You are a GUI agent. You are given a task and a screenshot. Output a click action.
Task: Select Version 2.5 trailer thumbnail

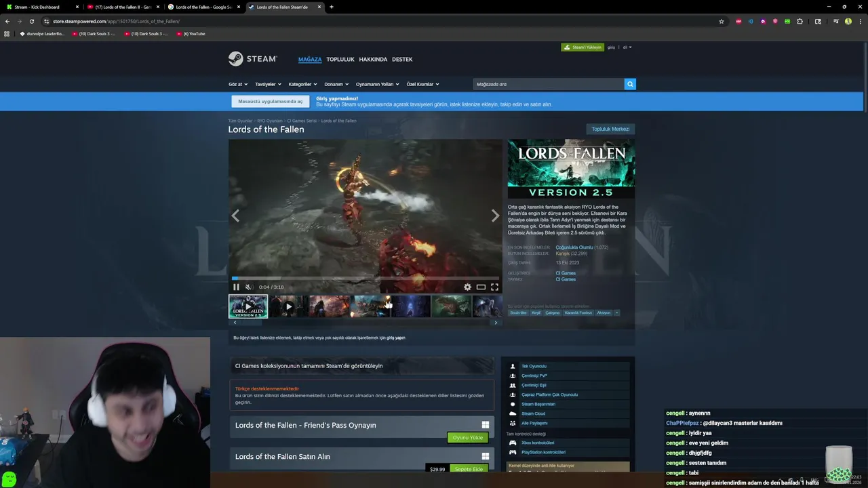248,306
